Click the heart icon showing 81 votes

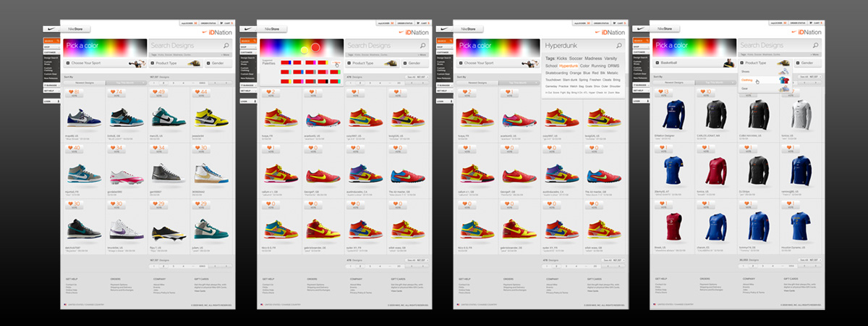click(x=72, y=92)
